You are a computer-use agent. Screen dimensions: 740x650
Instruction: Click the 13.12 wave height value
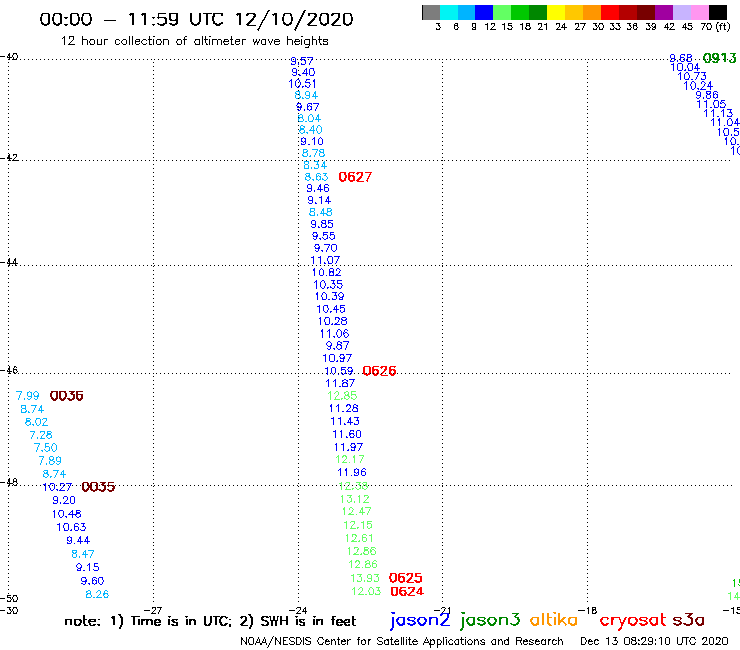coord(354,499)
